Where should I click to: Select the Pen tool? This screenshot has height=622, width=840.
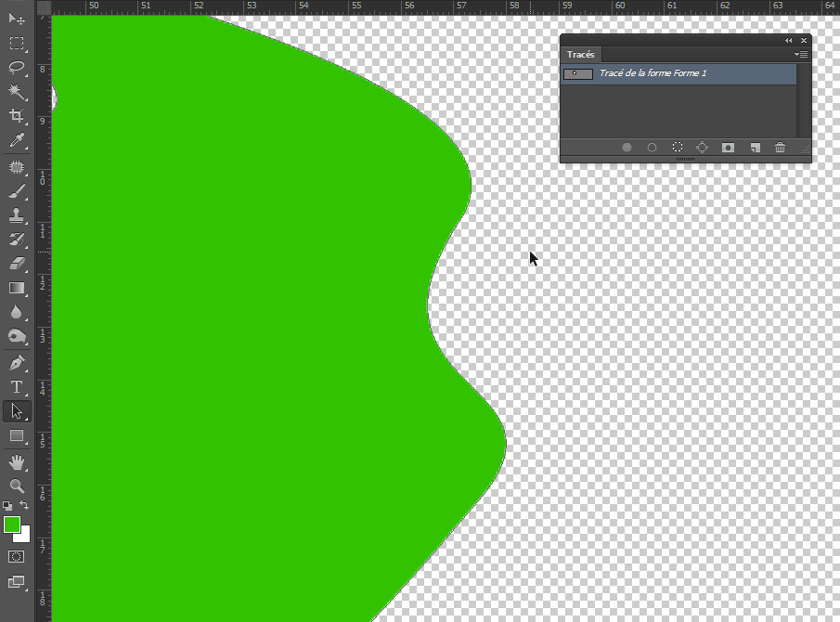pyautogui.click(x=17, y=362)
